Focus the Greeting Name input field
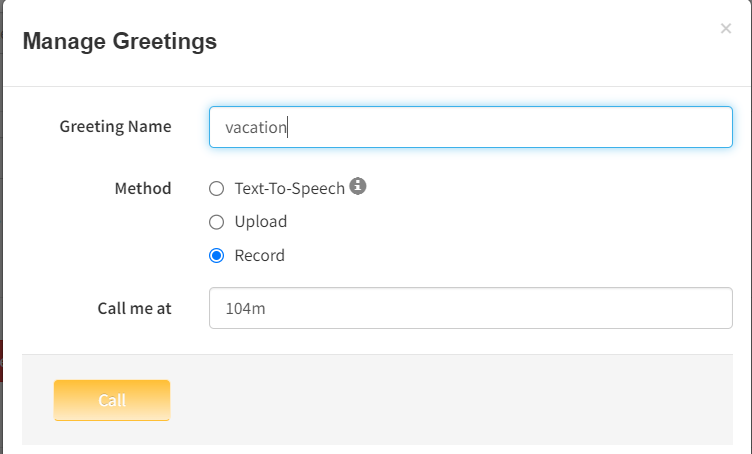This screenshot has height=454, width=752. tap(470, 127)
